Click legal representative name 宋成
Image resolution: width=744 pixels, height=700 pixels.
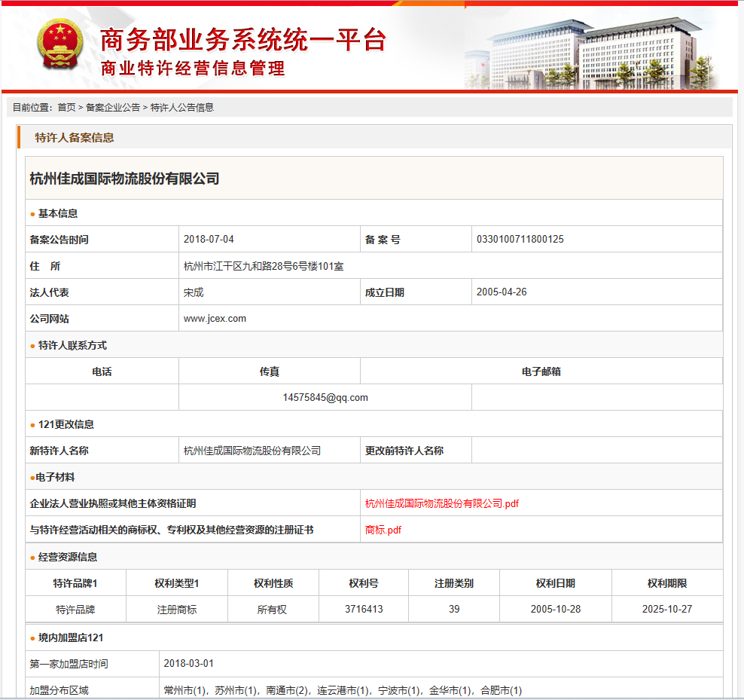pyautogui.click(x=194, y=292)
